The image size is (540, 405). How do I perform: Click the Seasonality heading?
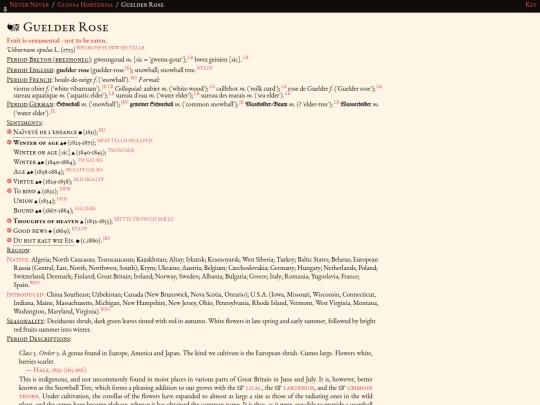(x=26, y=321)
